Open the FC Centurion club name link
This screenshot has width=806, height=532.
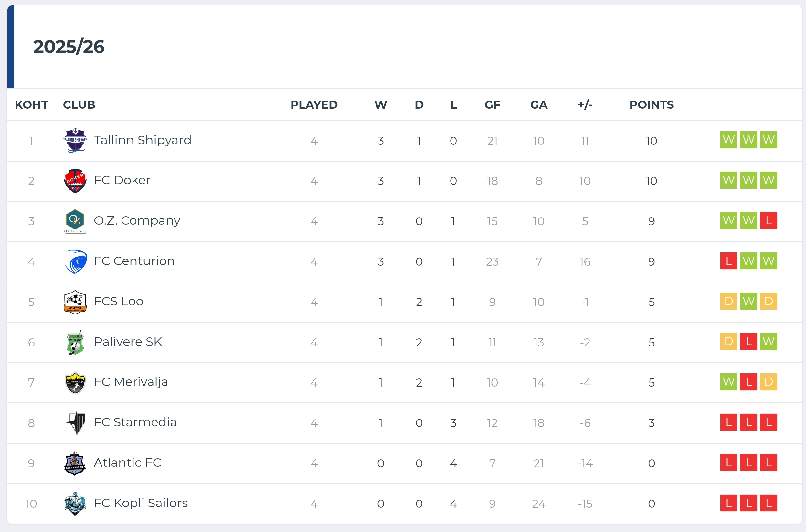(134, 261)
